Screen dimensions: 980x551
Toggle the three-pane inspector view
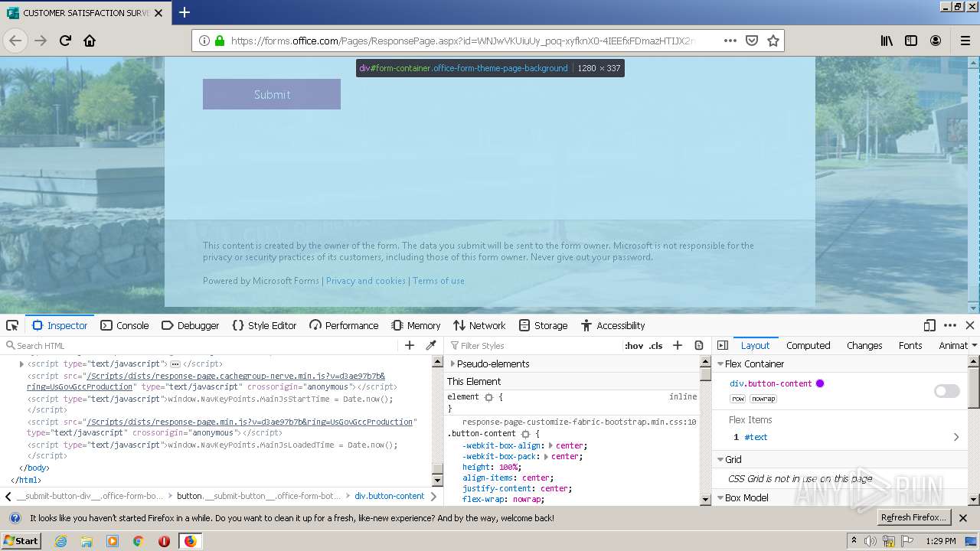tap(723, 345)
